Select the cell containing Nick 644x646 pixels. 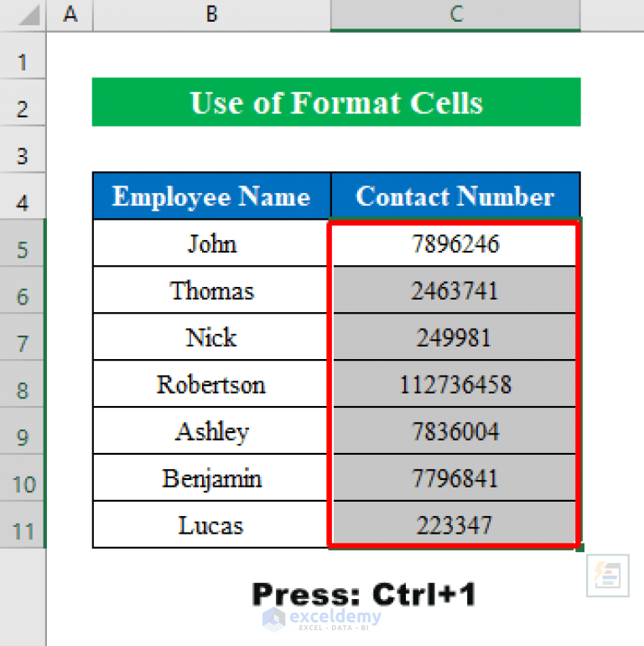click(x=211, y=337)
